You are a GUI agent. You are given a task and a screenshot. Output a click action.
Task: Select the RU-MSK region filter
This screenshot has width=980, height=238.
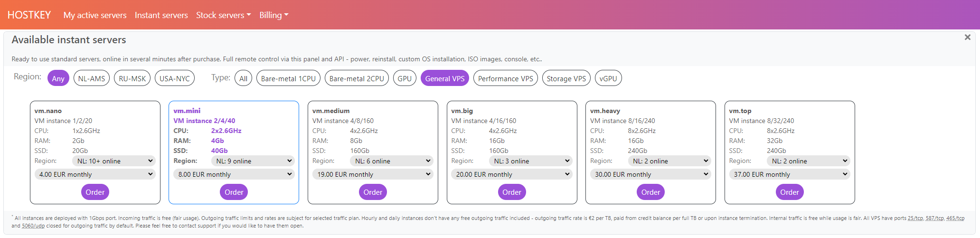132,78
